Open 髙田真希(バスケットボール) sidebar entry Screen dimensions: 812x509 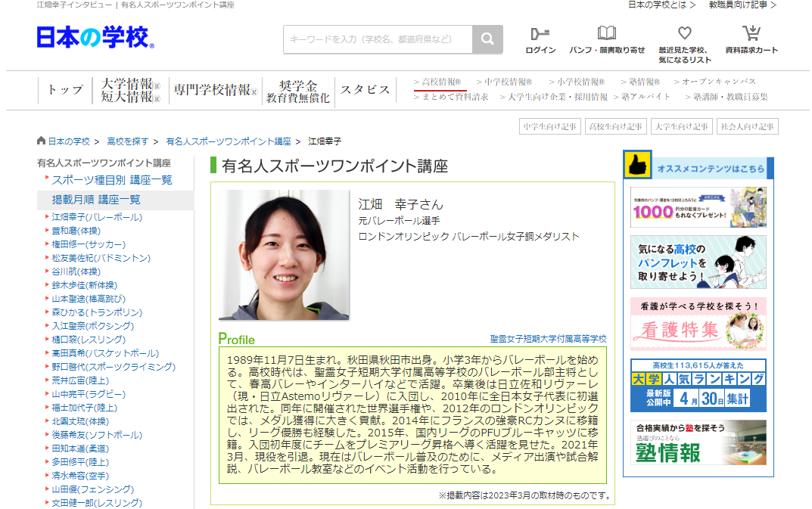coord(105,353)
